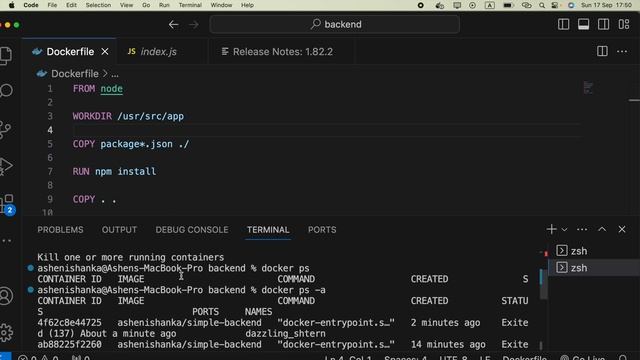
Task: Open the Code application menu
Action: point(31,5)
